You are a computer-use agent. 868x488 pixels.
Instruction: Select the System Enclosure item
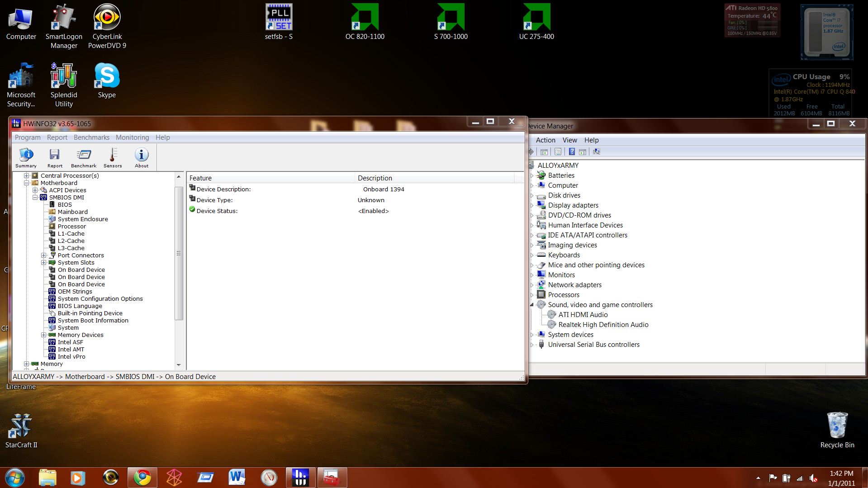pyautogui.click(x=83, y=219)
